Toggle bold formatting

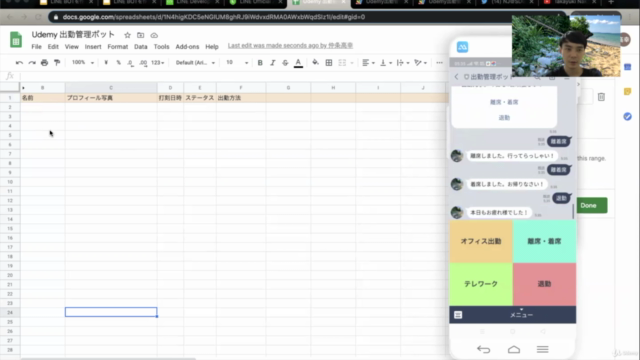click(x=260, y=63)
